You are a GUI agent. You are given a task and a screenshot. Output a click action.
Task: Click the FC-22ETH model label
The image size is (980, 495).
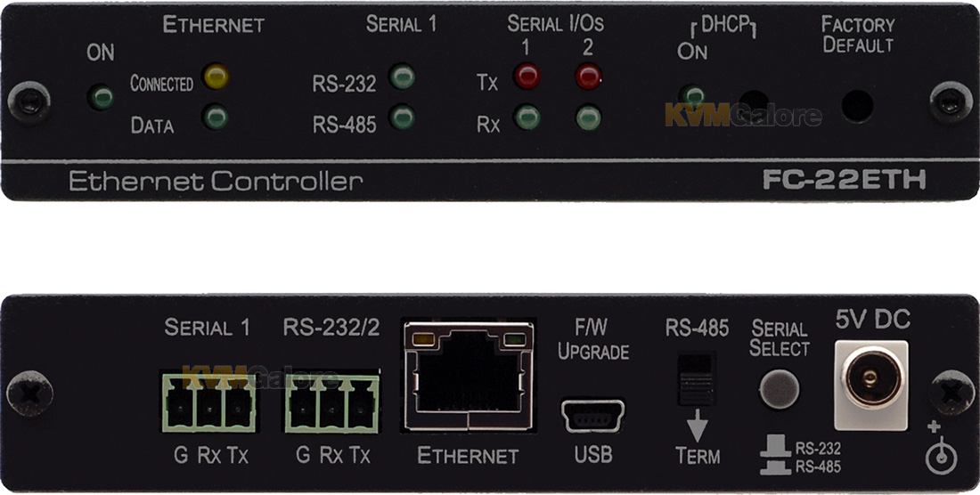tap(845, 181)
